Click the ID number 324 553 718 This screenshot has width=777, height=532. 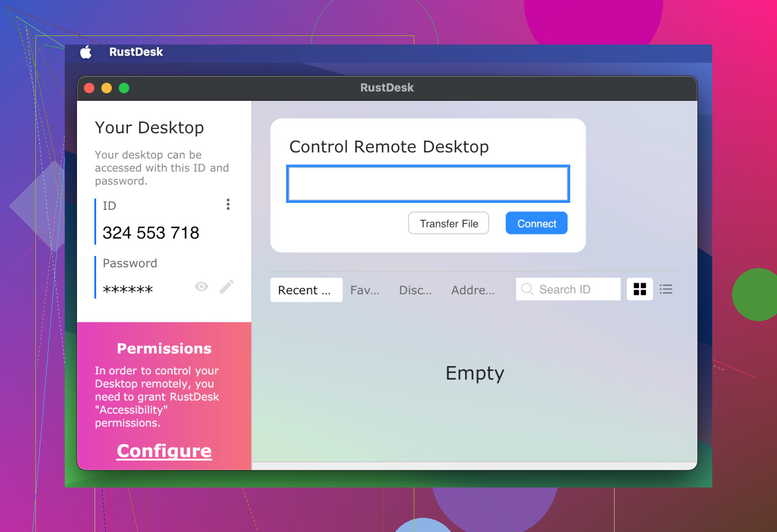click(x=151, y=233)
